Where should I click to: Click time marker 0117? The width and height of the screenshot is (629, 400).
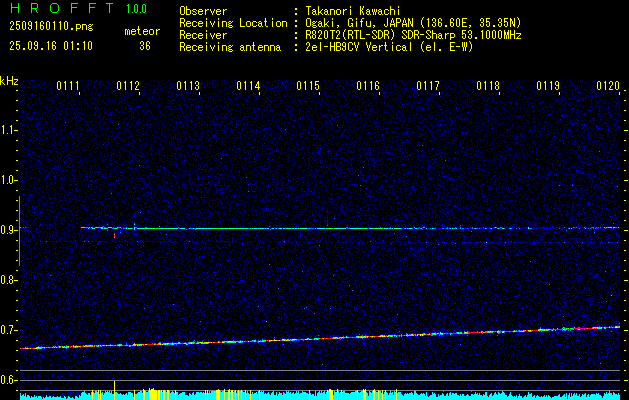coord(428,86)
